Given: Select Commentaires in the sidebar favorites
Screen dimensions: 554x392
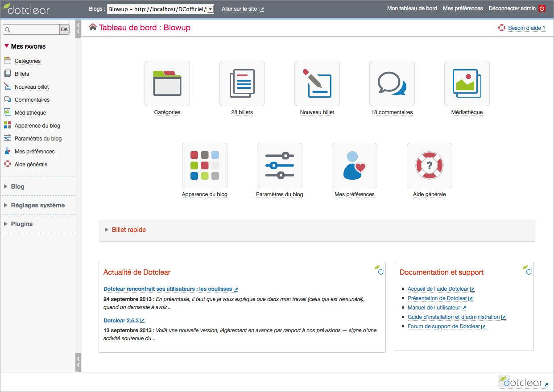Looking at the screenshot, I should (x=32, y=100).
